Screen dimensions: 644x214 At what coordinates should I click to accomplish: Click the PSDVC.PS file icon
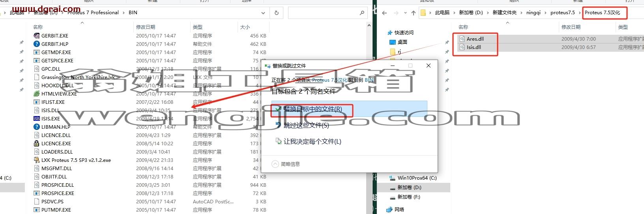coord(37,201)
